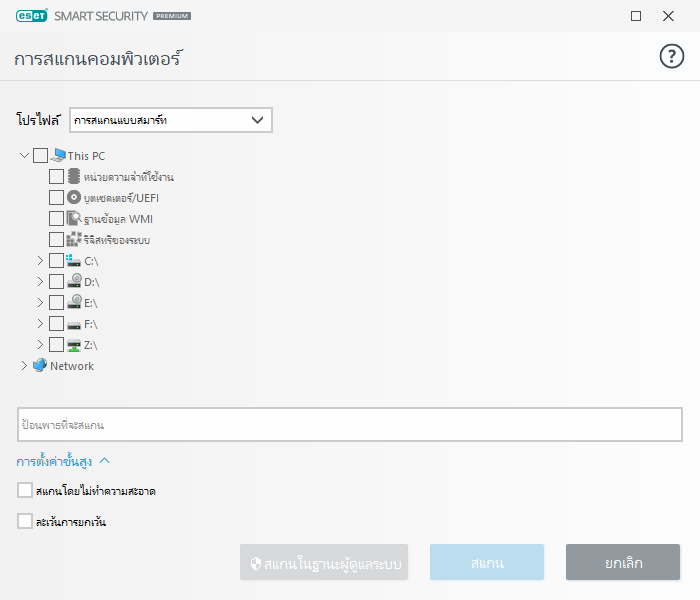Expand the D:\ drive node
Screen dimensions: 700x600
tap(40, 281)
